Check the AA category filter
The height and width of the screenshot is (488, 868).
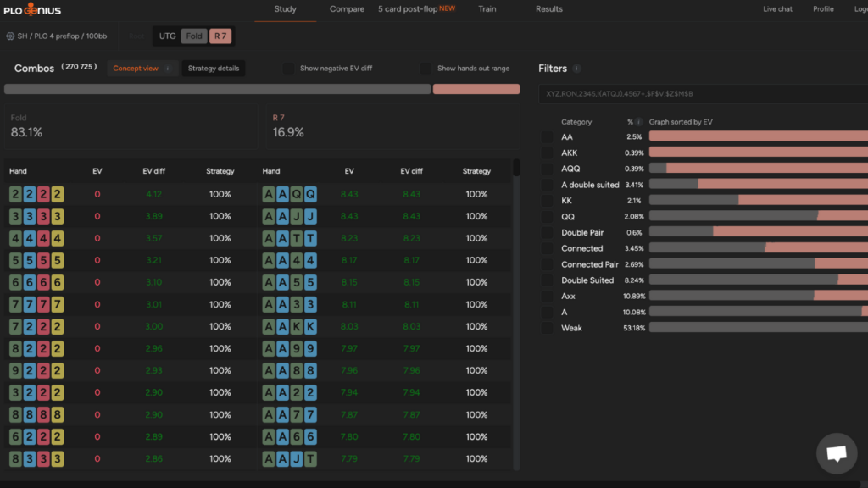tap(547, 137)
